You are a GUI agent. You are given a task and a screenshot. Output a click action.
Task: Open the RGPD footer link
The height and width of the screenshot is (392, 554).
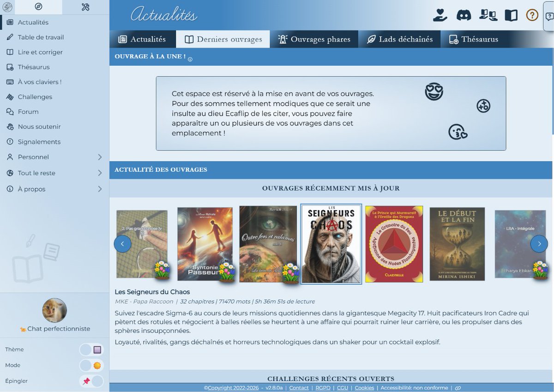323,388
